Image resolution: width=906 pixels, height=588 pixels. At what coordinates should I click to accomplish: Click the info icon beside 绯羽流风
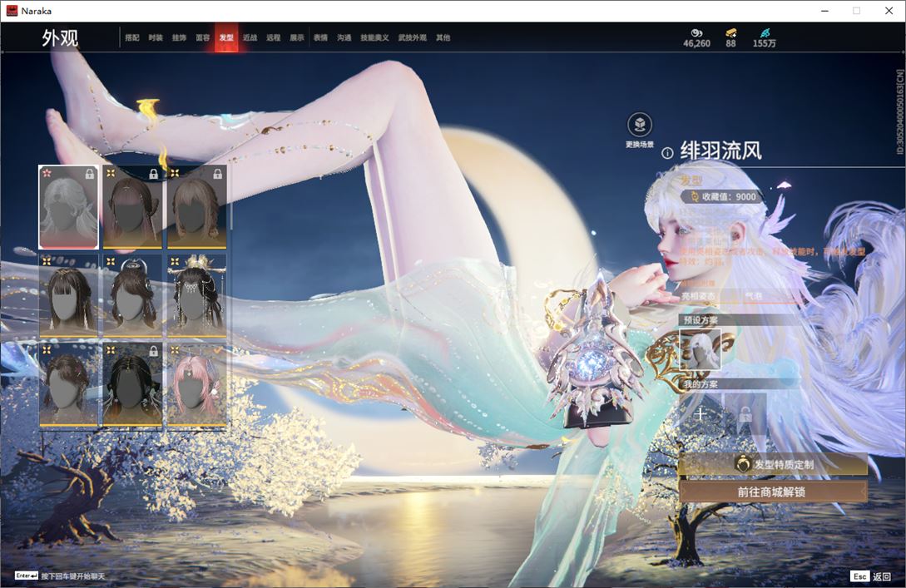pyautogui.click(x=667, y=152)
